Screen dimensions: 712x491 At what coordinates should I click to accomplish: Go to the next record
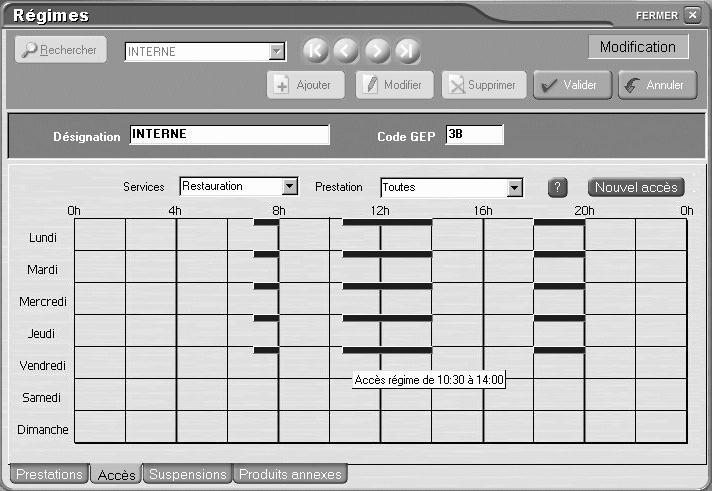[377, 50]
